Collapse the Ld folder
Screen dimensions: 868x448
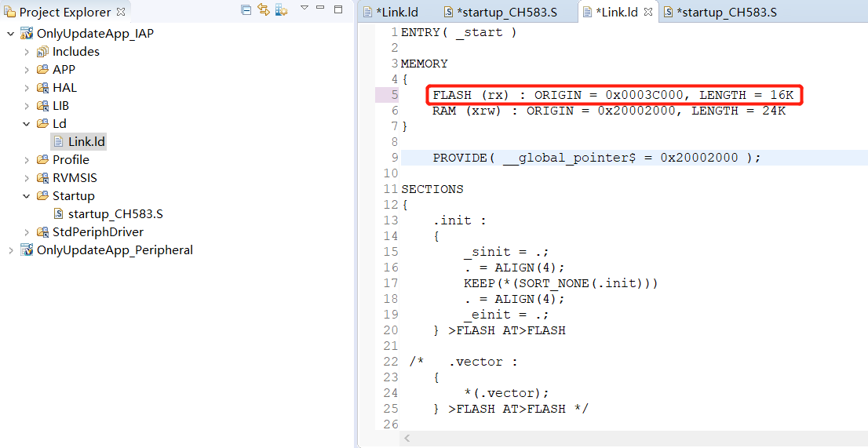(x=27, y=124)
